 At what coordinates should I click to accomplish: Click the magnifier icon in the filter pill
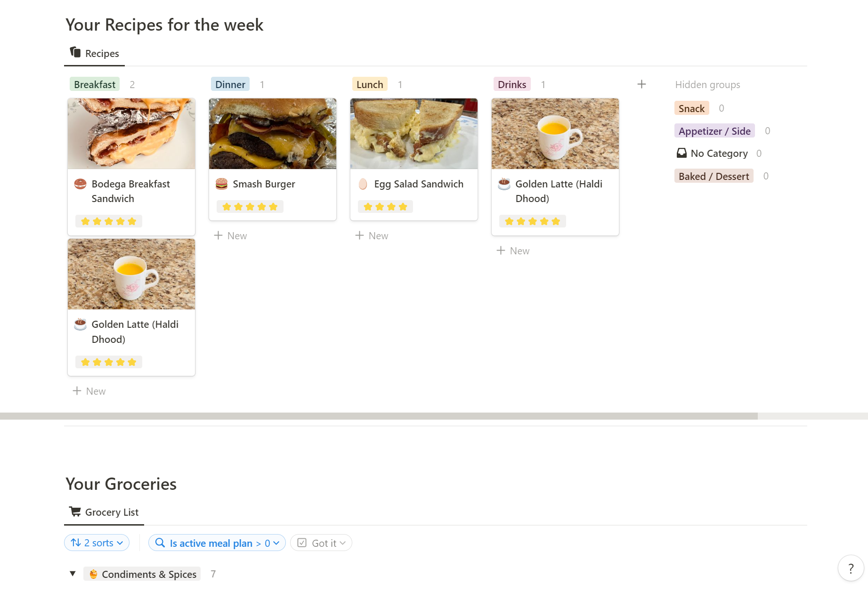click(160, 543)
